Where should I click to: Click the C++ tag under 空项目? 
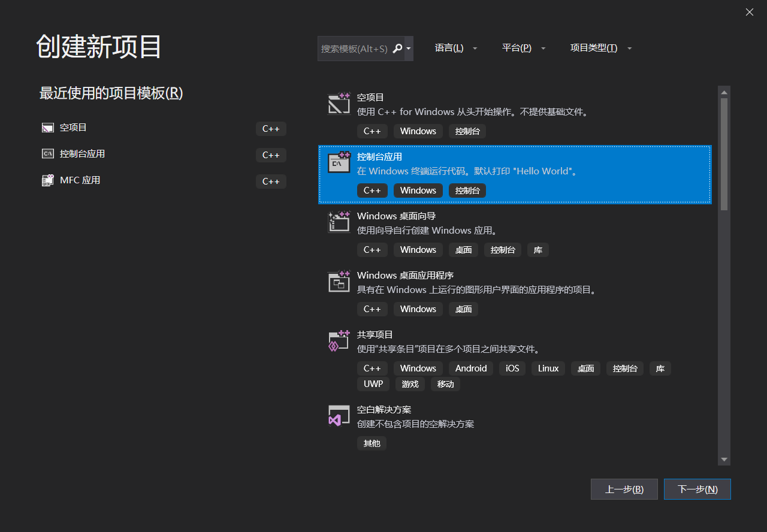(x=372, y=131)
